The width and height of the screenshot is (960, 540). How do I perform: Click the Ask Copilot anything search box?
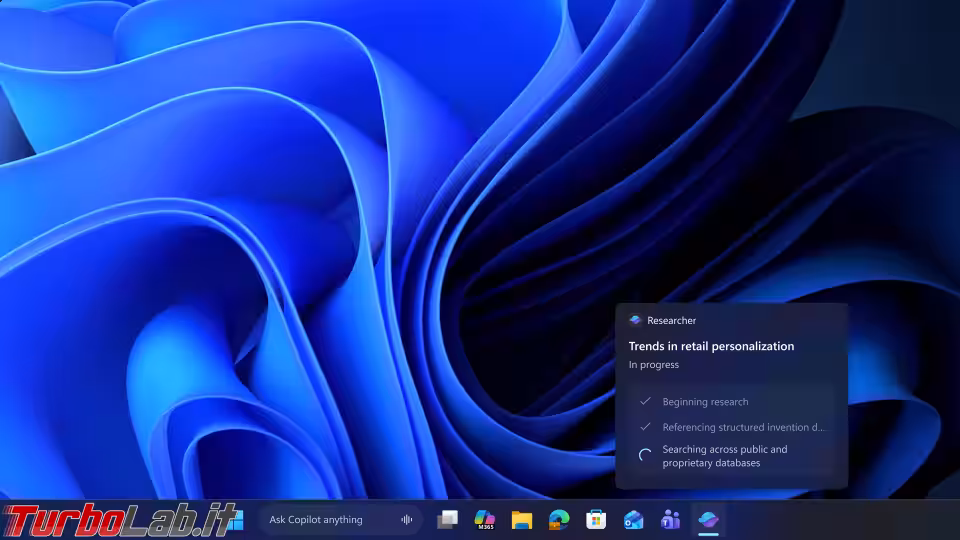coord(340,520)
